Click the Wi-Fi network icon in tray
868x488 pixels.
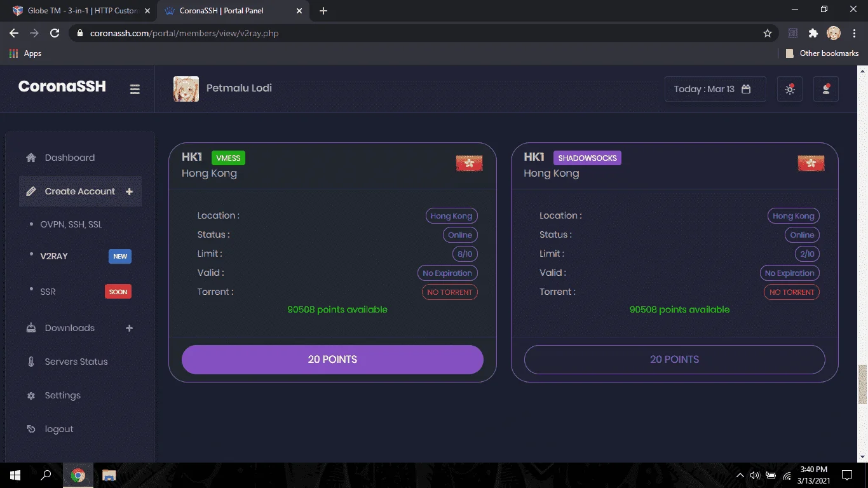[787, 475]
